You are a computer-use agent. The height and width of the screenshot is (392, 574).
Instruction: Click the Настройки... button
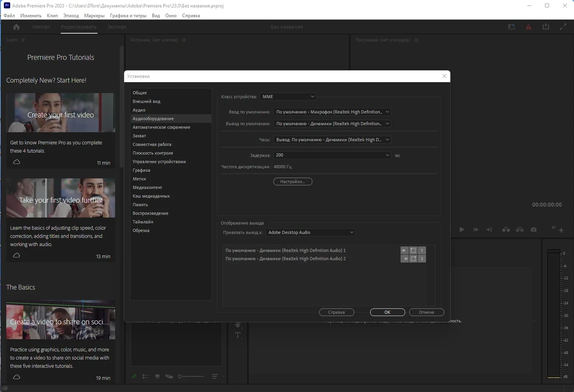click(293, 182)
